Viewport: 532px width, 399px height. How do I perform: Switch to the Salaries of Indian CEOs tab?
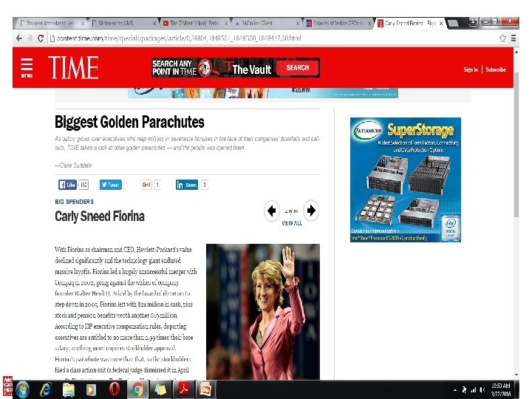(338, 23)
